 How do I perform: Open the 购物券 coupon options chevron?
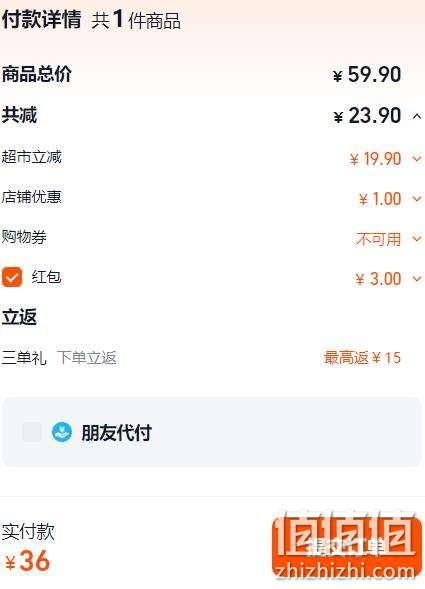coord(417,238)
